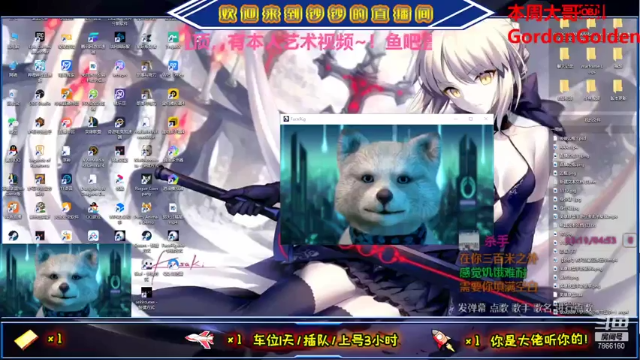
Task: Open the red and blue pinwheel icon
Action: point(120,180)
